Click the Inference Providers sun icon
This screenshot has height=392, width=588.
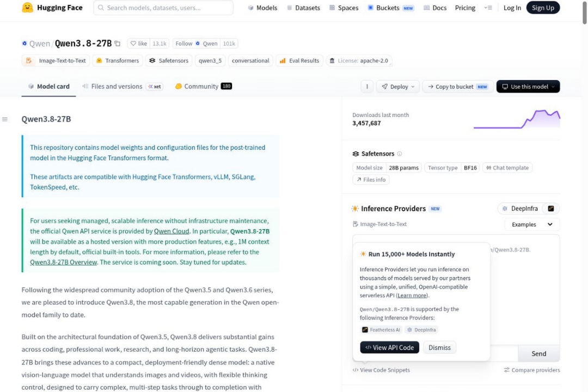[x=355, y=209]
